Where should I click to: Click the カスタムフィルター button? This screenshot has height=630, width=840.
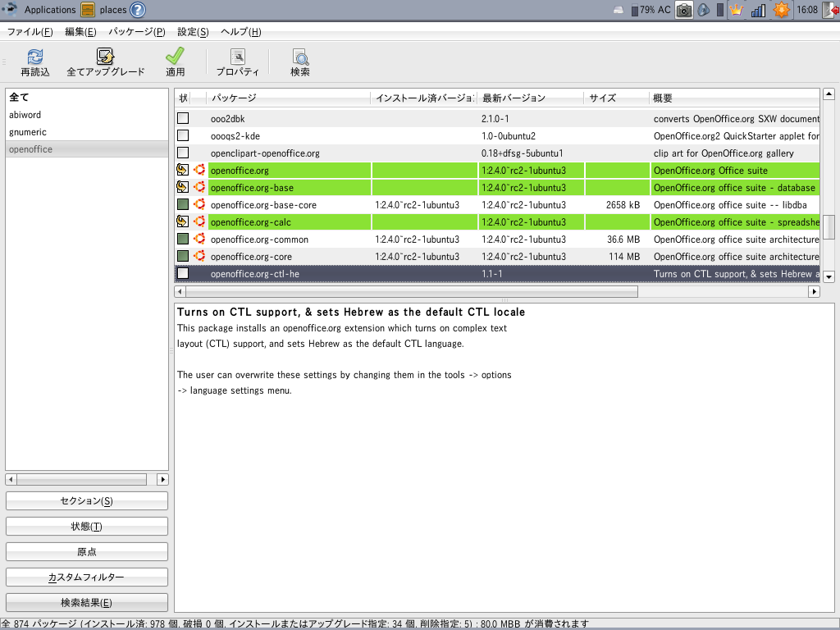pos(87,577)
